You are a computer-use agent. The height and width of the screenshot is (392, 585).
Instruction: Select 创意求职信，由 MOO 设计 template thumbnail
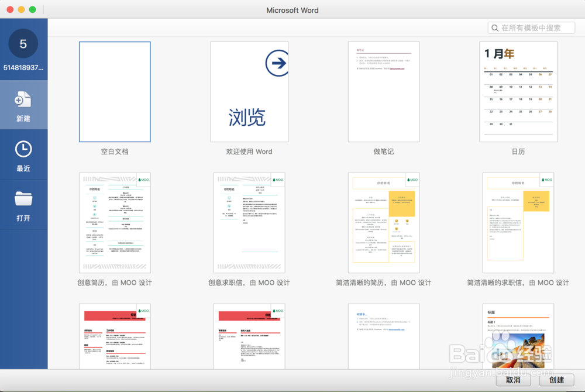249,223
